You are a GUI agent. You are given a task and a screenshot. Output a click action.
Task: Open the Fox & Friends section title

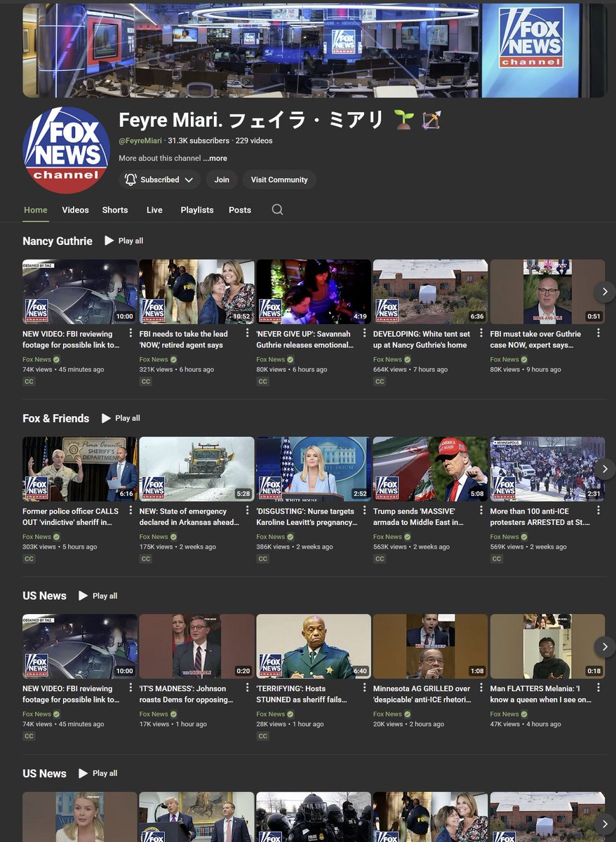[56, 418]
